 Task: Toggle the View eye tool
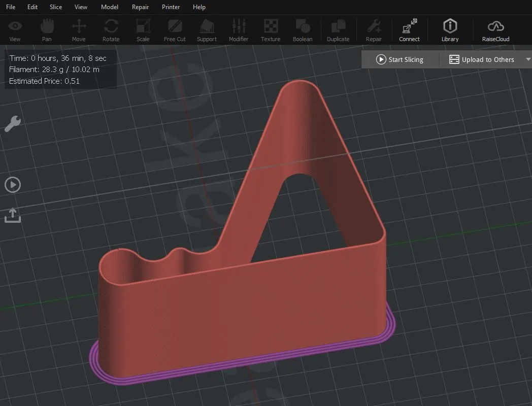15,30
